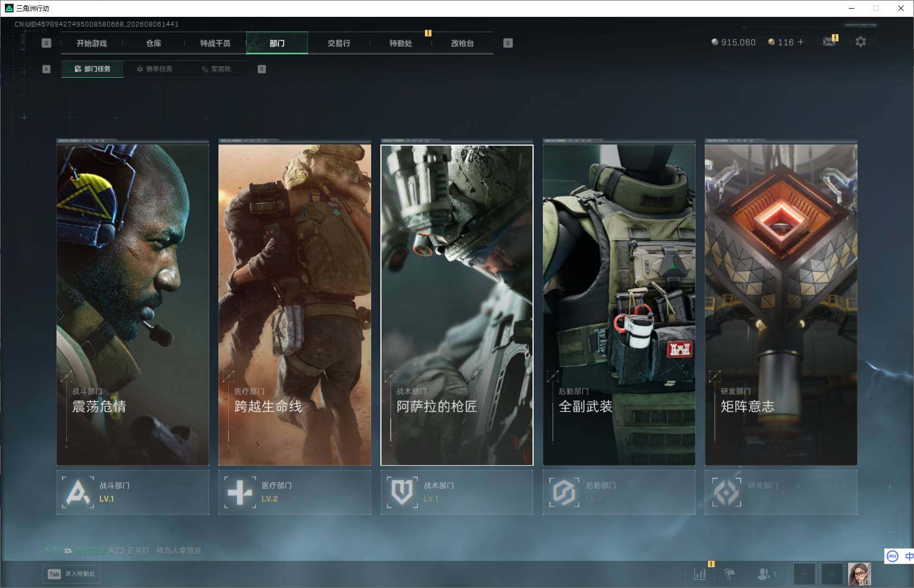Select the 军需处 sub-tab
The height and width of the screenshot is (588, 914).
click(x=216, y=69)
